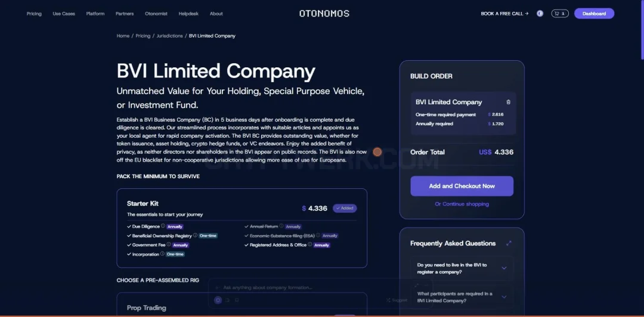This screenshot has width=644, height=317.
Task: Click info icon beside Registered Address & Office
Action: coord(310,244)
